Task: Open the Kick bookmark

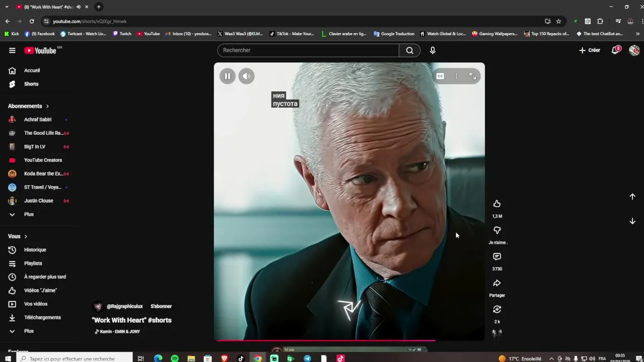Action: pyautogui.click(x=12, y=34)
